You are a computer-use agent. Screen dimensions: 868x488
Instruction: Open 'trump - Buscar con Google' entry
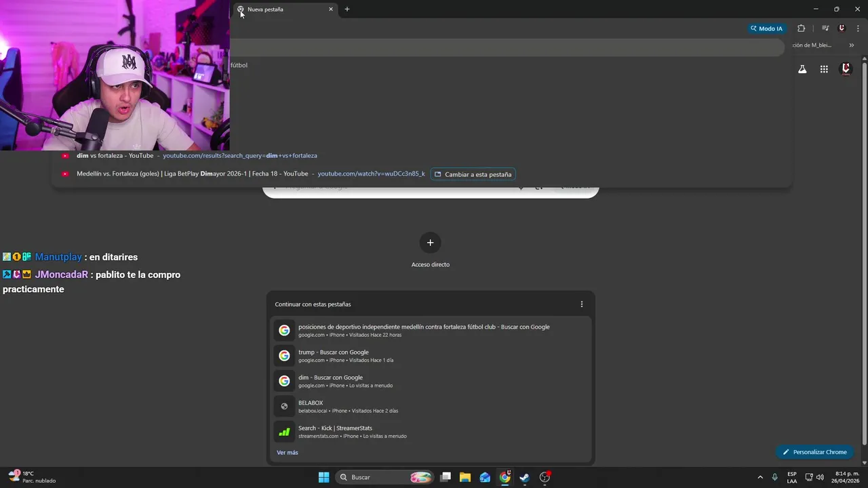[431, 355]
